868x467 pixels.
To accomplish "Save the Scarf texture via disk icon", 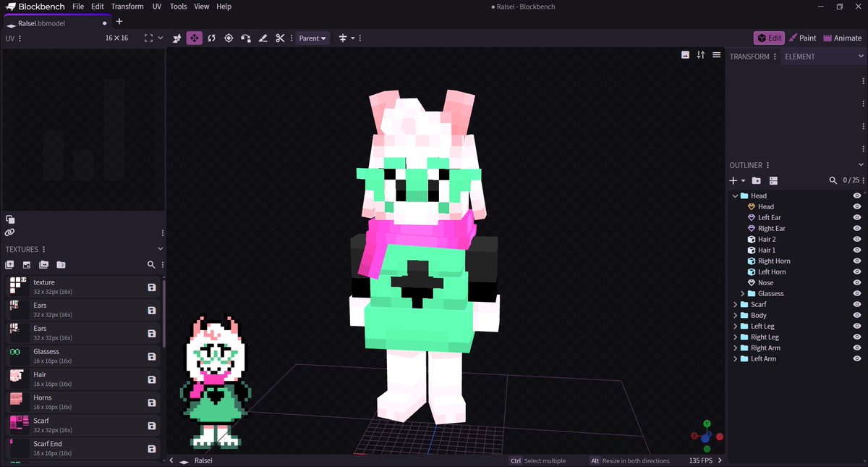I will coord(152,426).
